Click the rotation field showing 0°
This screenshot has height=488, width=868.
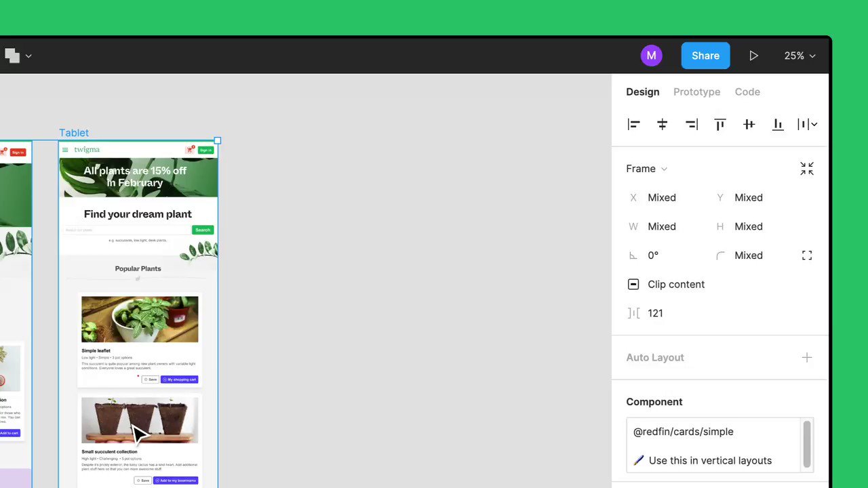[x=652, y=256]
